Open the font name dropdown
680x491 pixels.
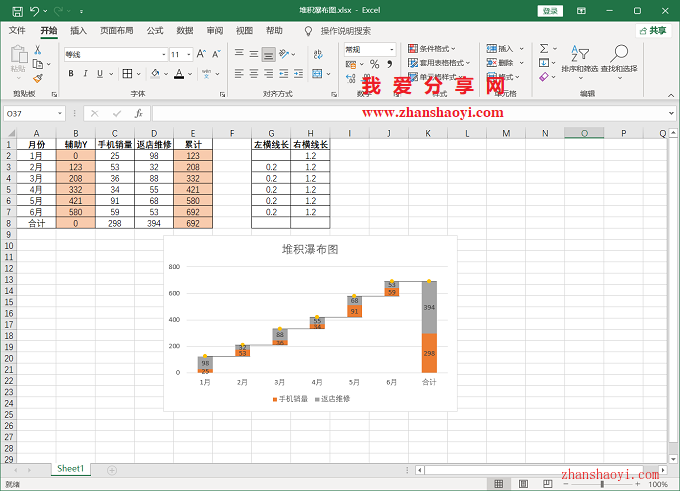tap(164, 55)
